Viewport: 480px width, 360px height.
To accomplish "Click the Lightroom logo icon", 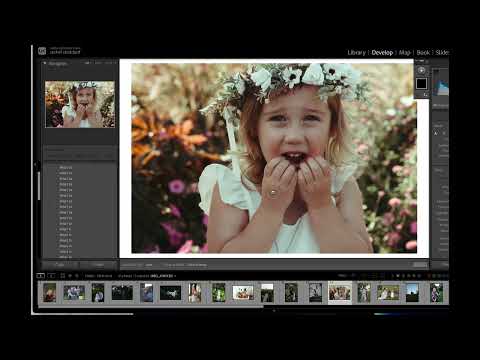I will coord(42,51).
